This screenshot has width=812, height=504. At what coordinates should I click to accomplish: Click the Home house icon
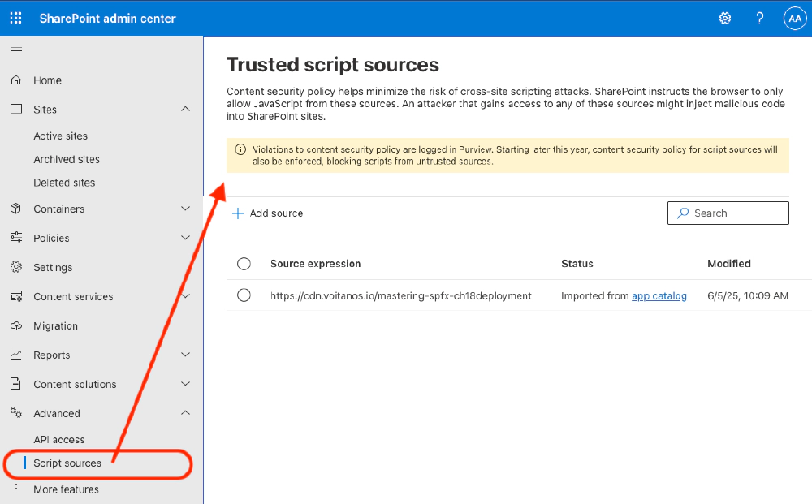[x=16, y=80]
